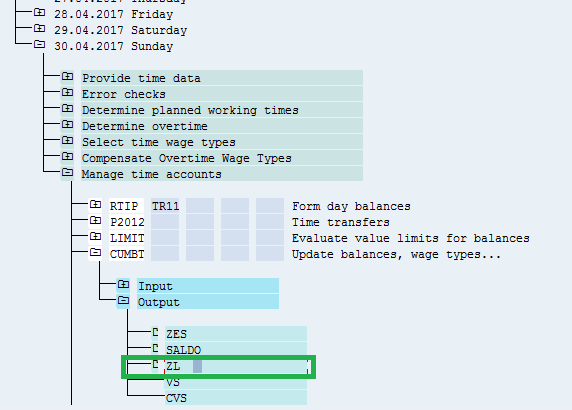This screenshot has width=572, height=410.
Task: Select the ZES output table
Action: (236, 334)
